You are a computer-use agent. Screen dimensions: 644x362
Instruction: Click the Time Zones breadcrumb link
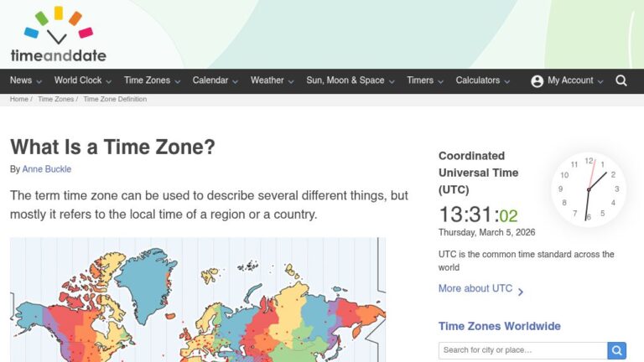pyautogui.click(x=55, y=99)
